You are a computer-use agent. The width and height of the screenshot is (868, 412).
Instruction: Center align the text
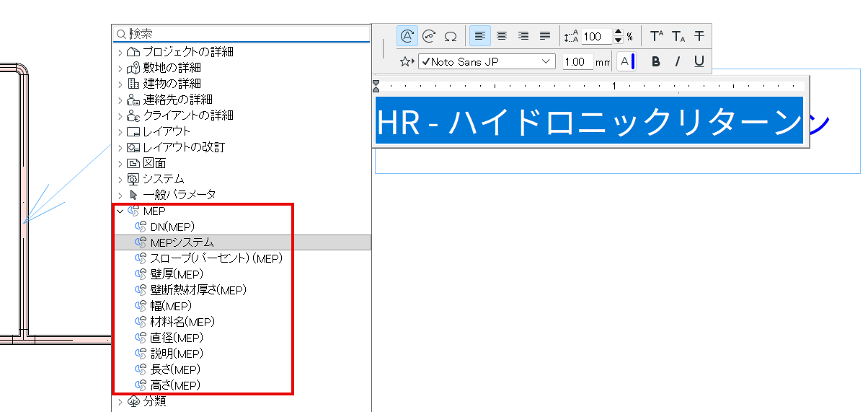(502, 36)
